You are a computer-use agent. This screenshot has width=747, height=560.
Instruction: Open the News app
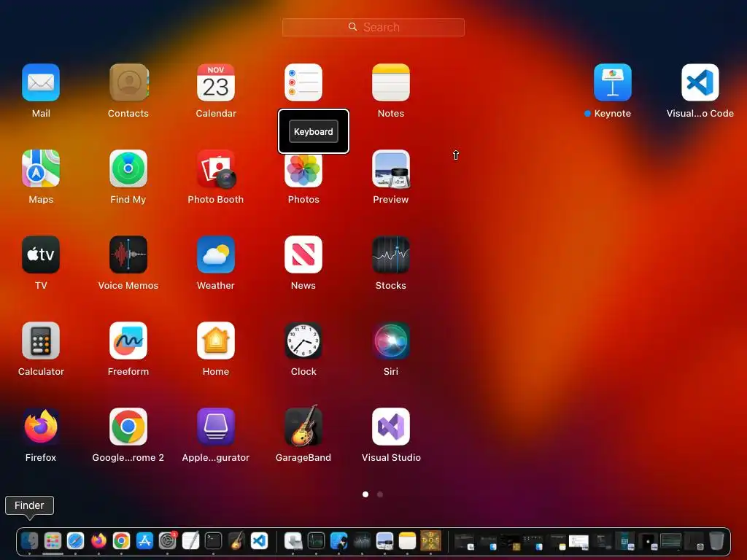pos(303,254)
